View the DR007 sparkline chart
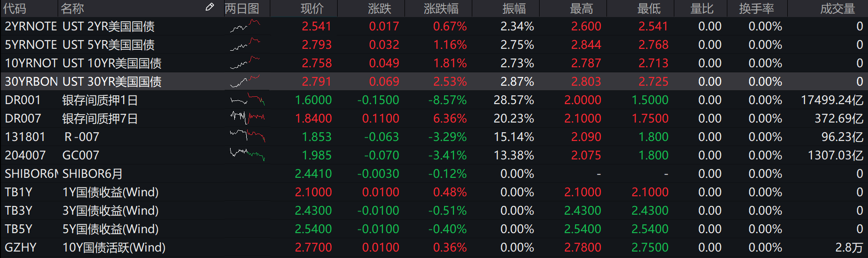The height and width of the screenshot is (258, 868). click(x=247, y=118)
